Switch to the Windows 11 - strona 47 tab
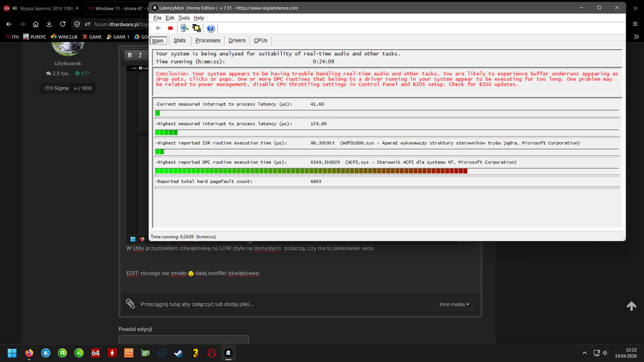 117,9
